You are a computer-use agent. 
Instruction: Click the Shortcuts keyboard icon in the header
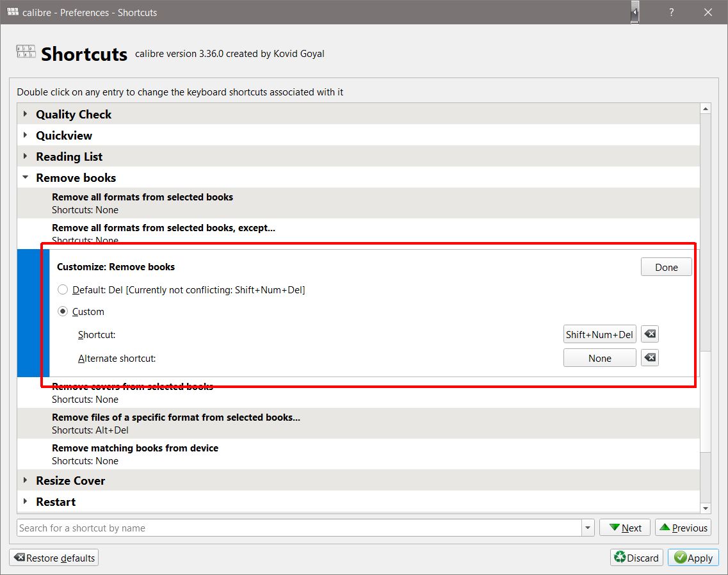[26, 53]
